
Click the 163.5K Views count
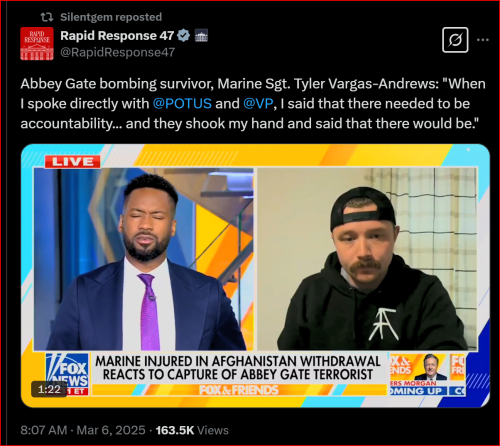click(x=192, y=430)
